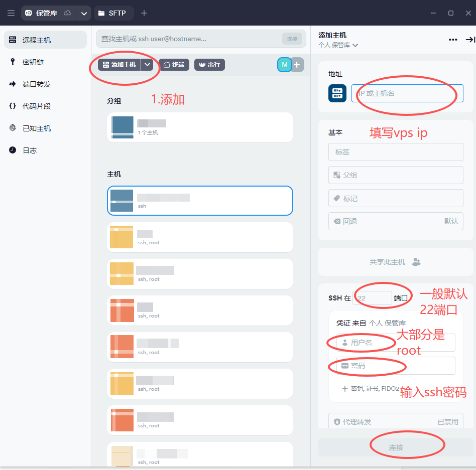Toggle 代理转发 agent forwarding setting

tap(396, 422)
